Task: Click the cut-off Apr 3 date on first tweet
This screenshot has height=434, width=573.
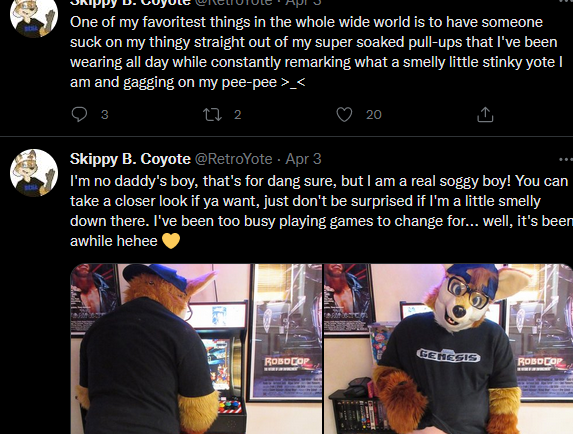Action: coord(303,3)
